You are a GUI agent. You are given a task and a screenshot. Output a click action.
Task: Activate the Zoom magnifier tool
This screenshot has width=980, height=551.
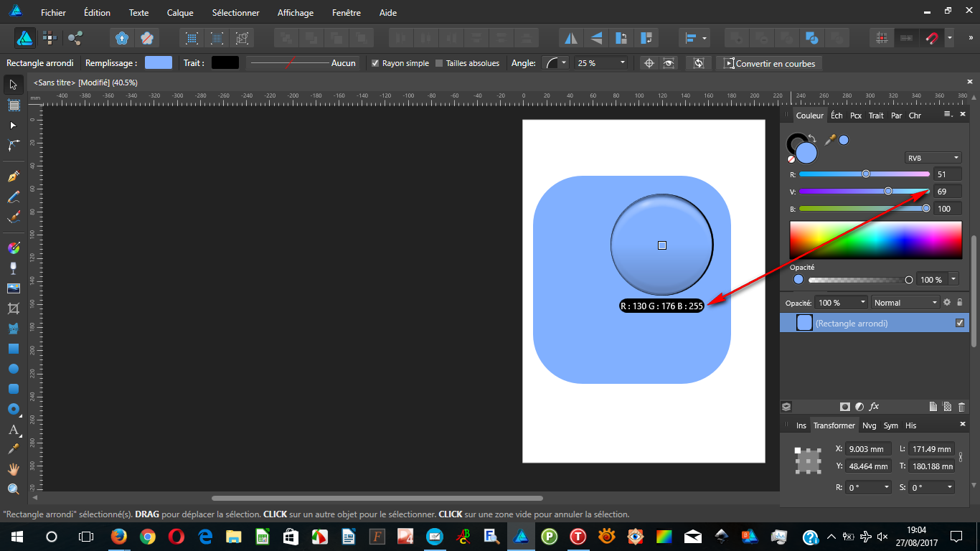[x=13, y=489]
